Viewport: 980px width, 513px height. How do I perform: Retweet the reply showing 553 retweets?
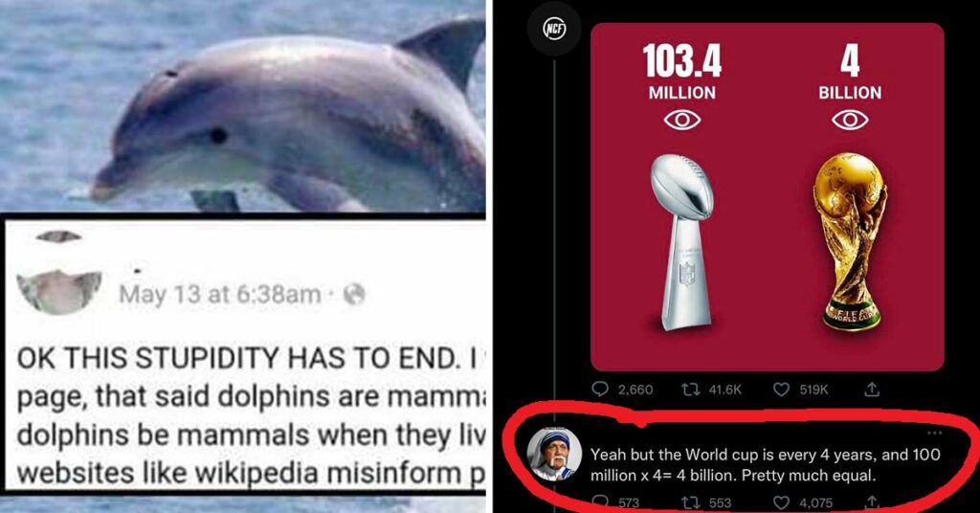(x=705, y=502)
